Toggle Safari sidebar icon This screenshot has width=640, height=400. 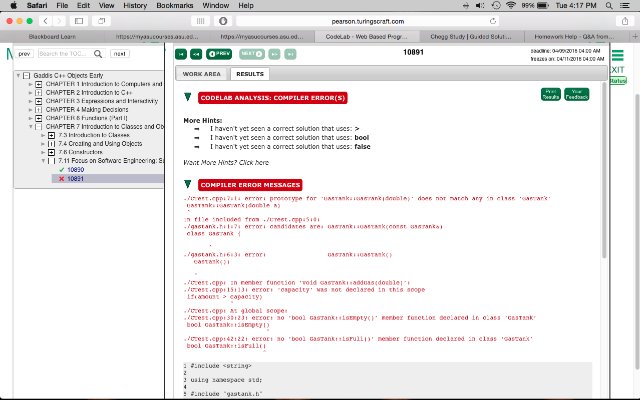[79, 21]
